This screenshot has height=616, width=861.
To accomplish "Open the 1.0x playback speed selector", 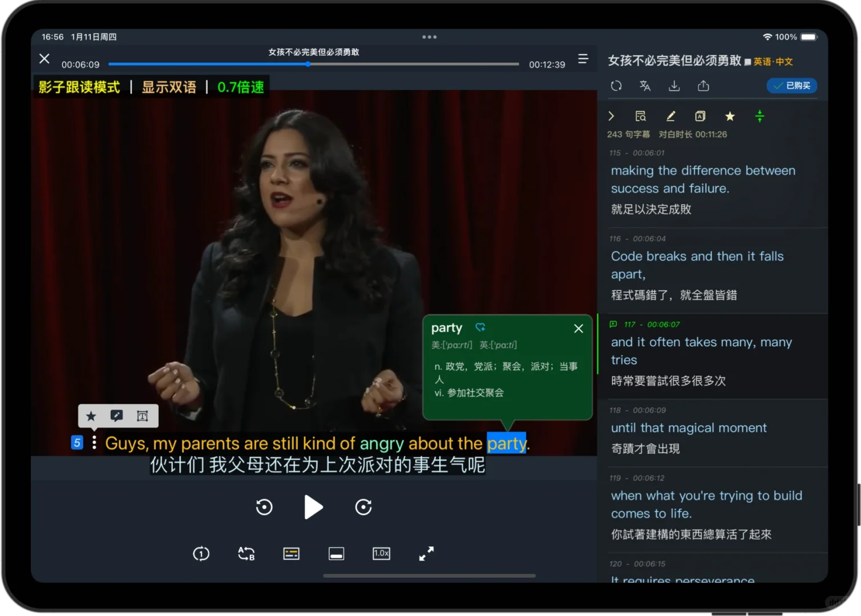I will [x=381, y=553].
